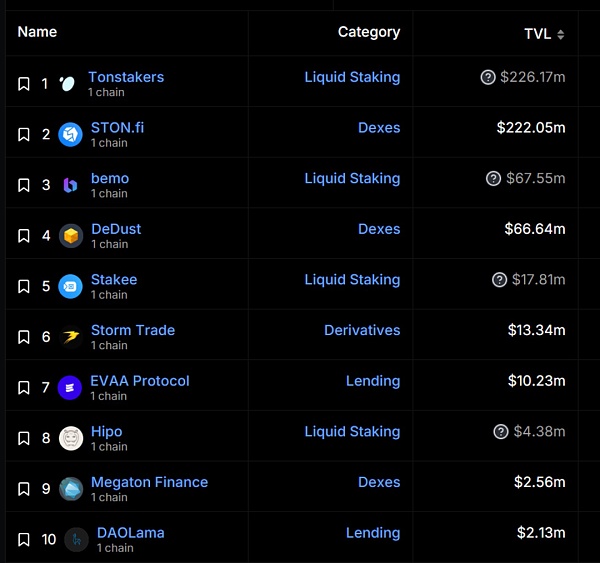The width and height of the screenshot is (600, 563).
Task: Click the EVAA Protocol logo icon
Action: pos(70,388)
